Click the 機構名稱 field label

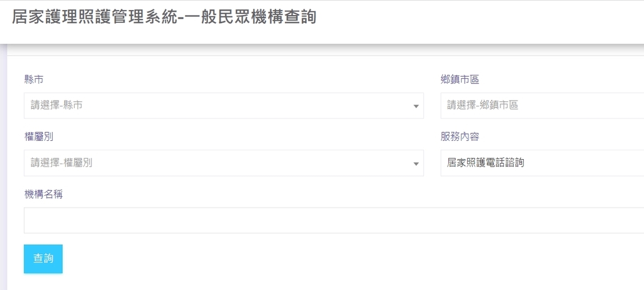43,195
